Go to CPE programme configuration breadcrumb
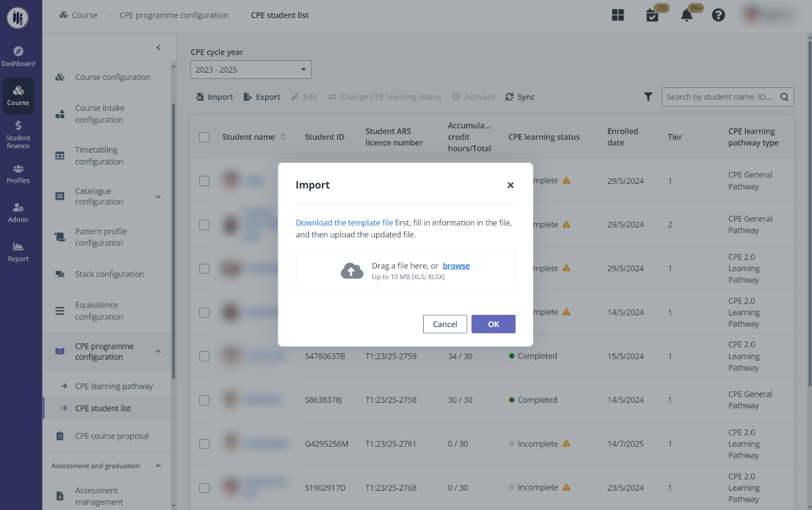This screenshot has width=812, height=510. pos(174,15)
